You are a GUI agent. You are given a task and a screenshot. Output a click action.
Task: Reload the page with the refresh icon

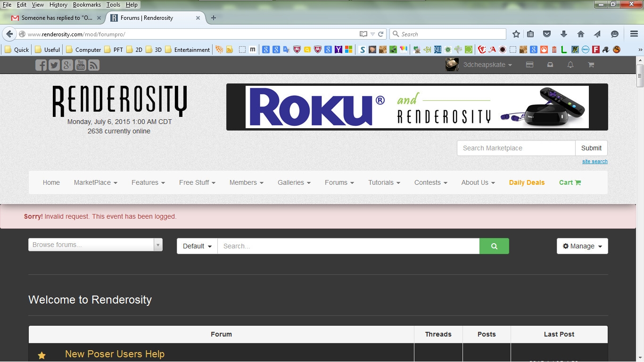pos(381,34)
